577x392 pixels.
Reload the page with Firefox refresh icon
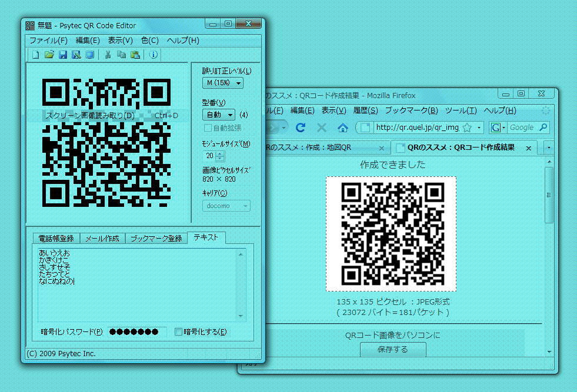(301, 127)
